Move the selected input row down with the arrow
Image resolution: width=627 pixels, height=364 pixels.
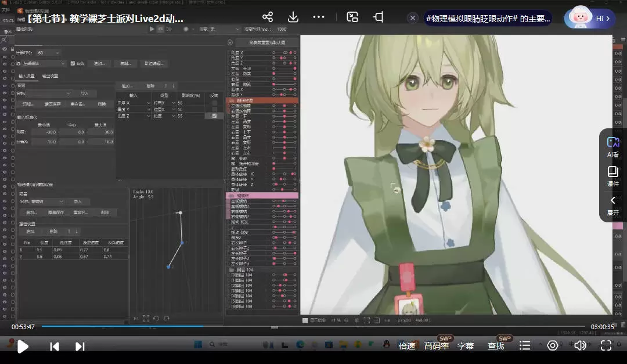coord(174,86)
